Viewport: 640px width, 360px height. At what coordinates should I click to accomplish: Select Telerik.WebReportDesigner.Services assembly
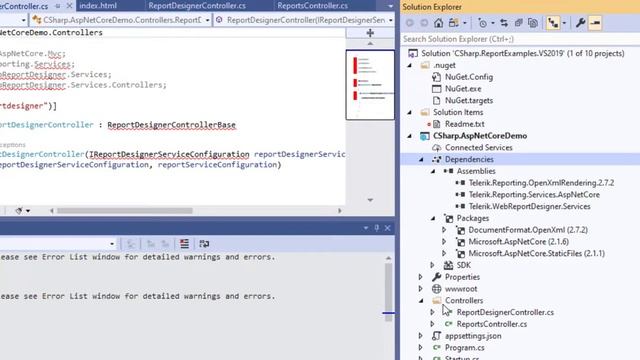pos(529,207)
